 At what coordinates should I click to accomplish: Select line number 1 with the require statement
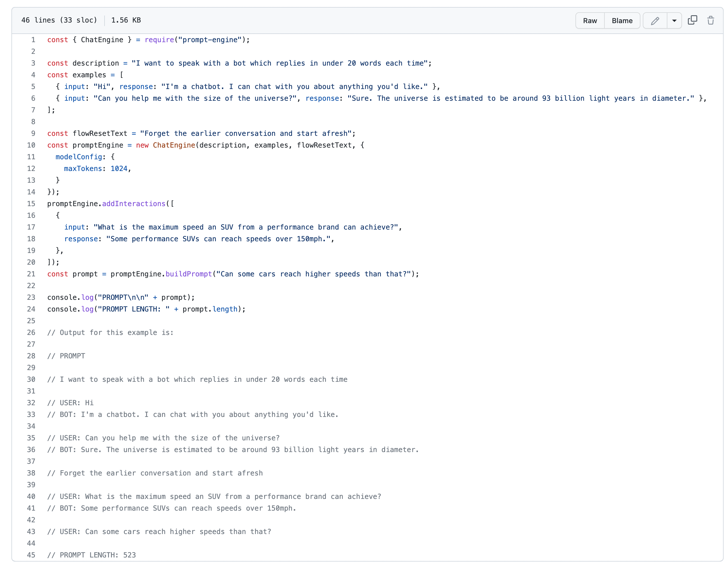[x=33, y=40]
